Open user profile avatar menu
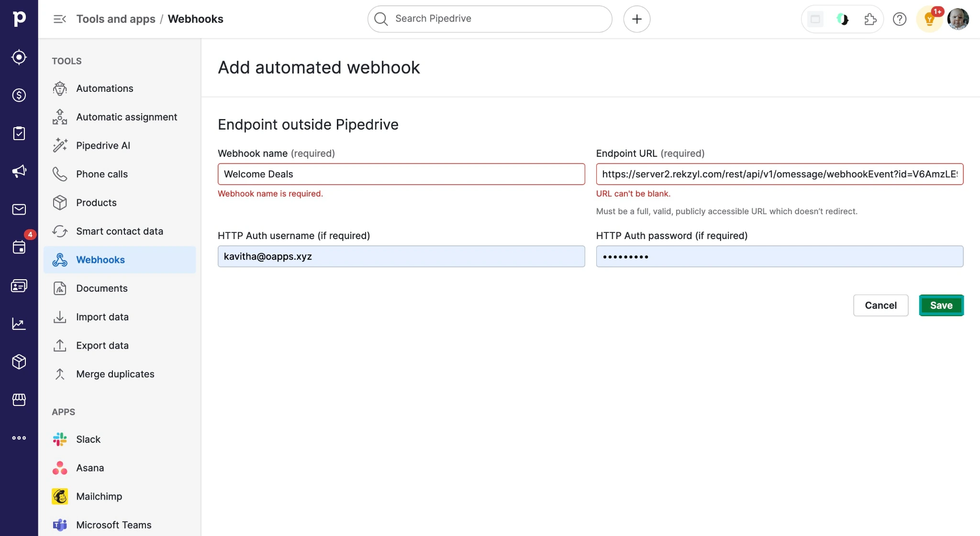Image resolution: width=980 pixels, height=536 pixels. [x=958, y=19]
